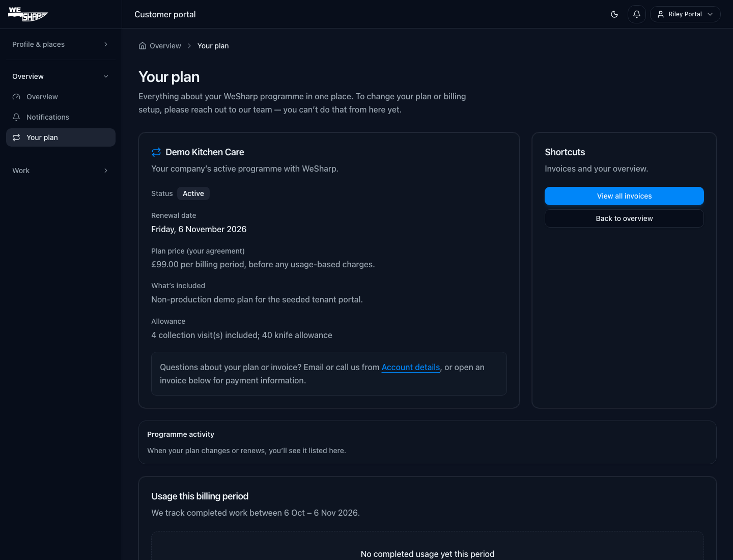Click the Non-production demo plan description
This screenshot has width=733, height=560.
(x=257, y=299)
